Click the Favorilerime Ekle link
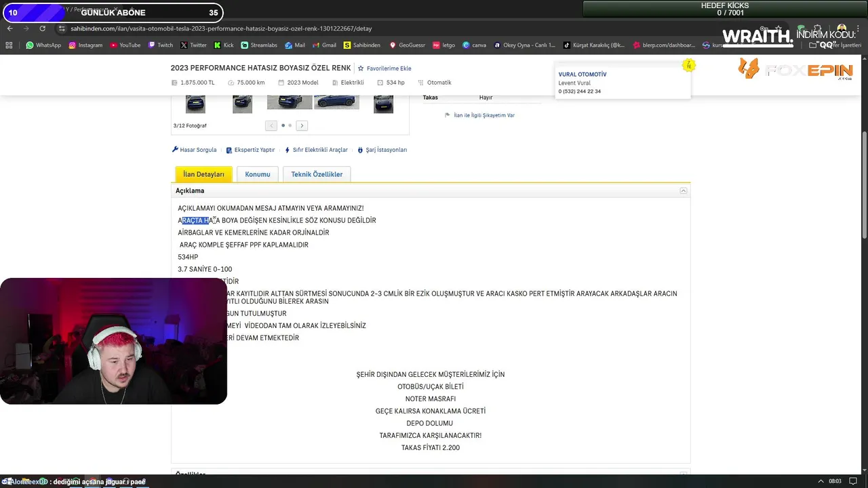868x488 pixels. 389,68
